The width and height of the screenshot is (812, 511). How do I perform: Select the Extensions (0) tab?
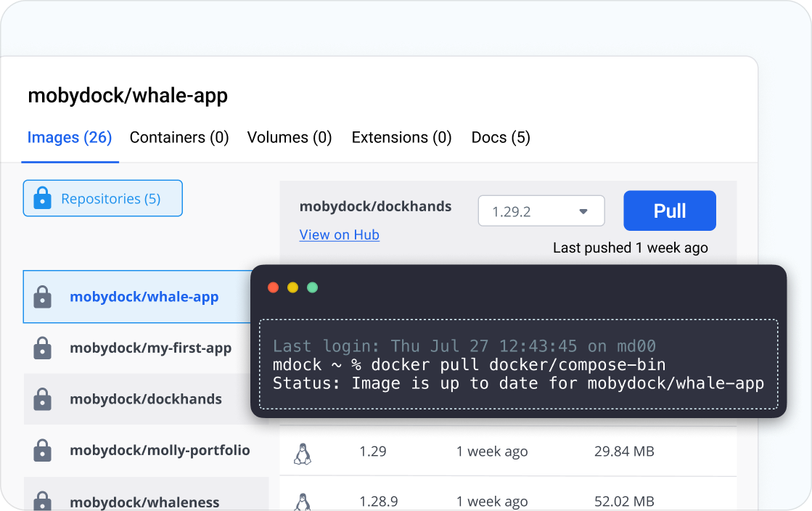pos(401,137)
